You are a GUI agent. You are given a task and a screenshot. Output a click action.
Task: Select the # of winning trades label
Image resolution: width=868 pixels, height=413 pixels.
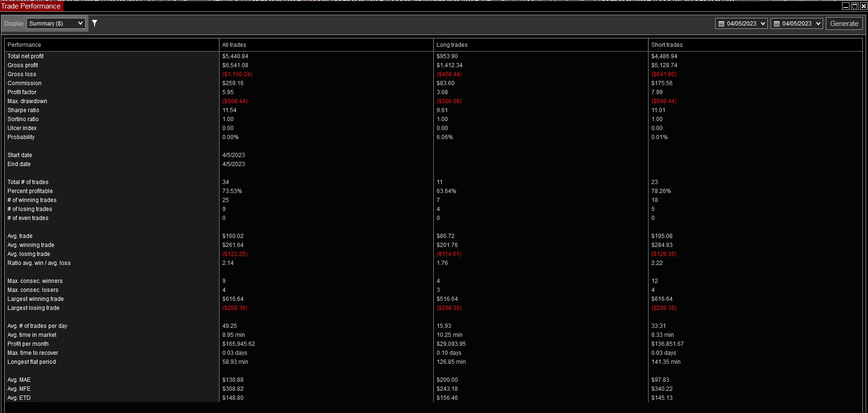tap(32, 200)
